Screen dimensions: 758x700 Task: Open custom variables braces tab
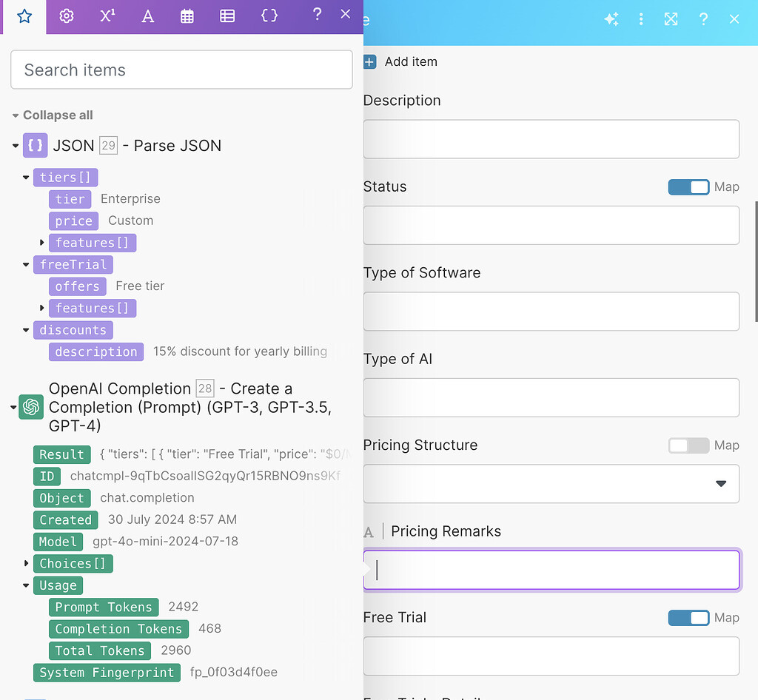tap(269, 16)
